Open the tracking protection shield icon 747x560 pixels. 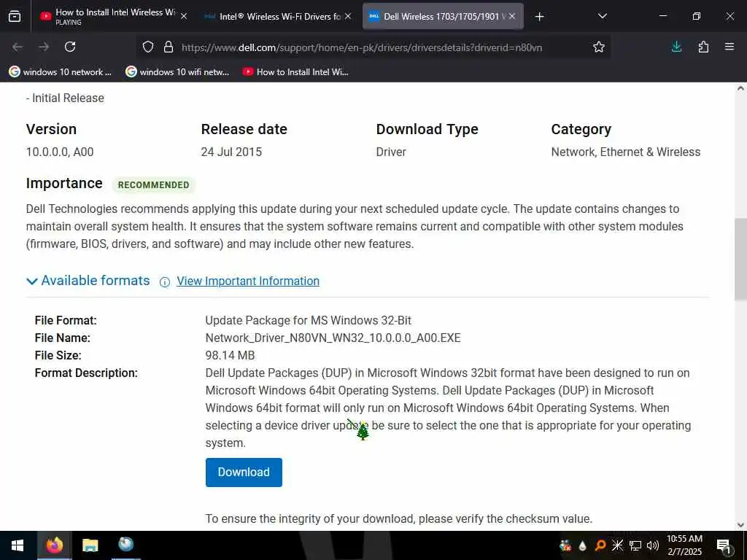[148, 47]
